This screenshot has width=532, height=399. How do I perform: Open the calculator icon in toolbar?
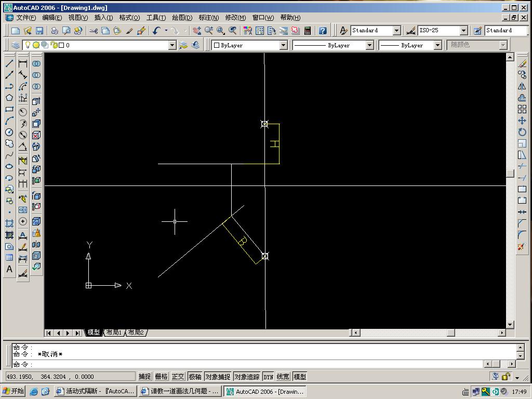308,31
